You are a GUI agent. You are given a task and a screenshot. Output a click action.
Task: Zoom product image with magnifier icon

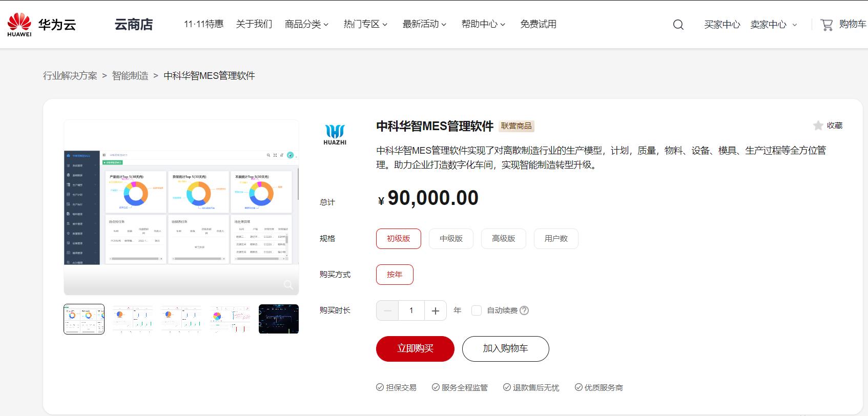tap(288, 285)
